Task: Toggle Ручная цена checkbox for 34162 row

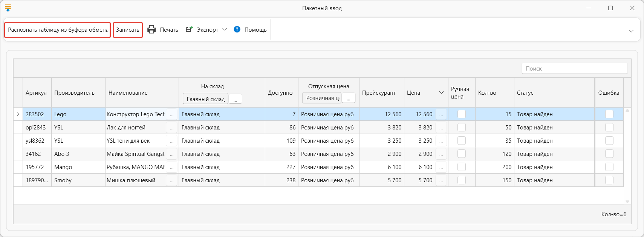Action: tap(462, 154)
